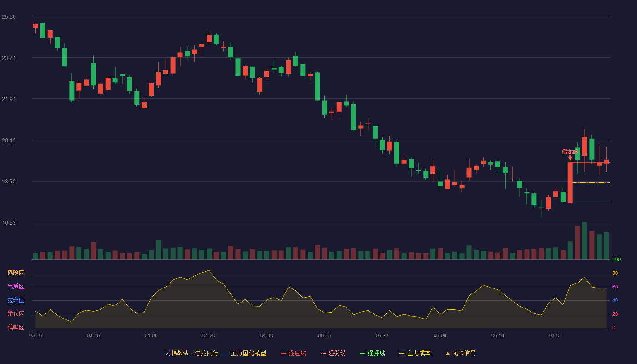The width and height of the screenshot is (637, 364).
Task: Click the 龙吟信号 triangle legend icon
Action: [x=448, y=353]
